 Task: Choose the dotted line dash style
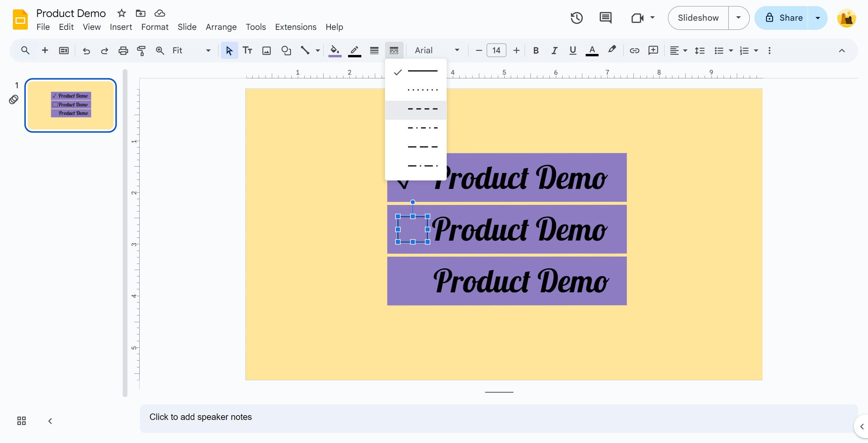(416, 91)
